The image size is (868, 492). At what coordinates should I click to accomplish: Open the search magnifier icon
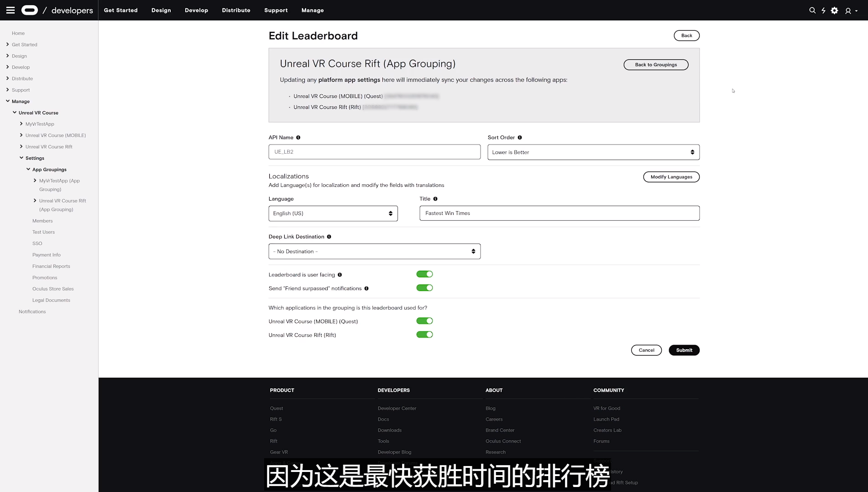(812, 10)
